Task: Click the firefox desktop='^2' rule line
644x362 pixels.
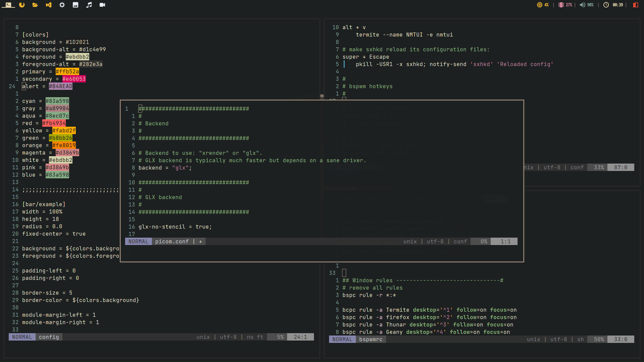Action: 430,317
